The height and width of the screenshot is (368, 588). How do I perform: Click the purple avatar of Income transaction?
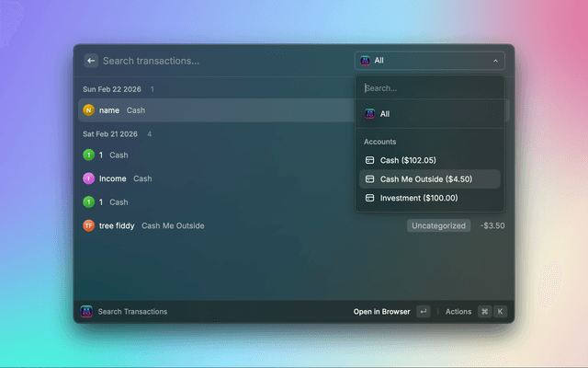tap(89, 178)
